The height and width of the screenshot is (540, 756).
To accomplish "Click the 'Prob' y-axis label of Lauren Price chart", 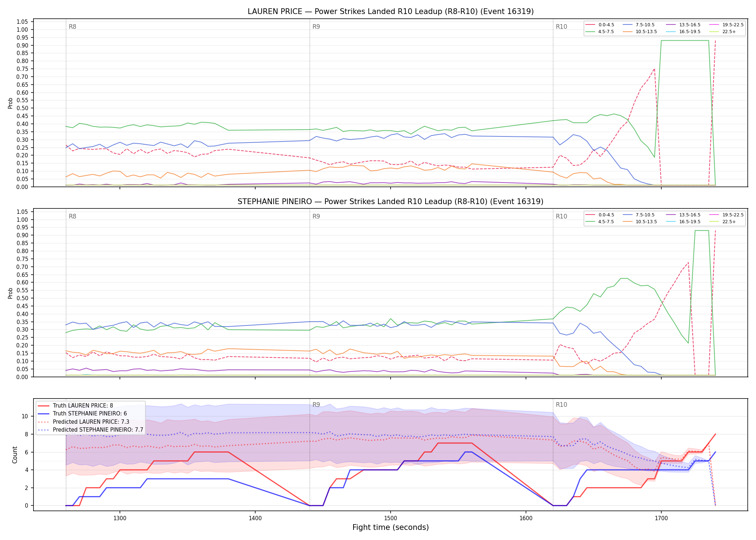I will coord(10,103).
